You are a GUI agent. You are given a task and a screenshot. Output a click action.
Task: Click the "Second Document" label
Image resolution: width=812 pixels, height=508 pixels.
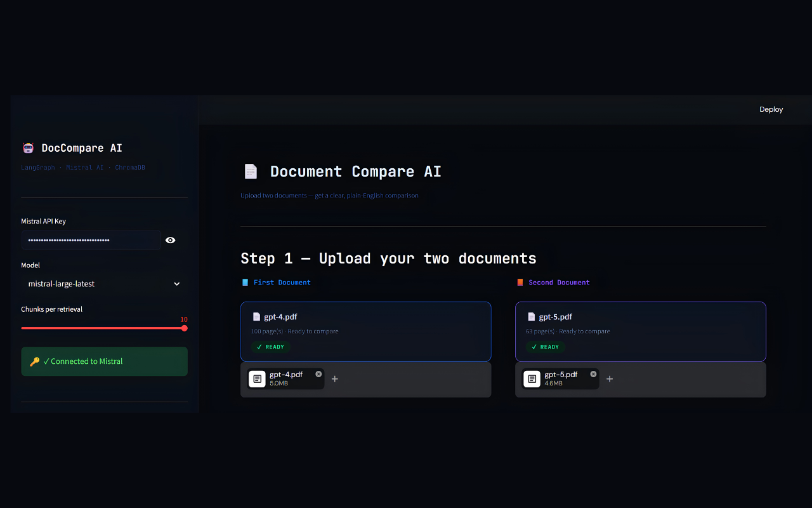click(560, 283)
